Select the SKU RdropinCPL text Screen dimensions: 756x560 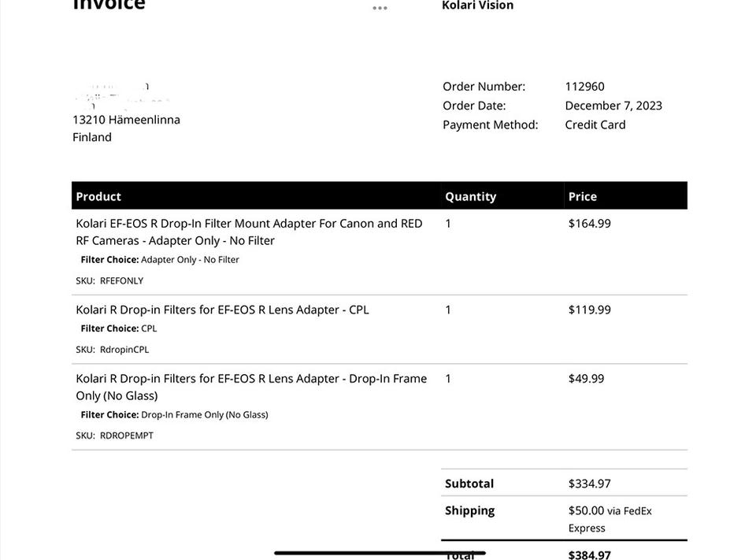click(112, 350)
